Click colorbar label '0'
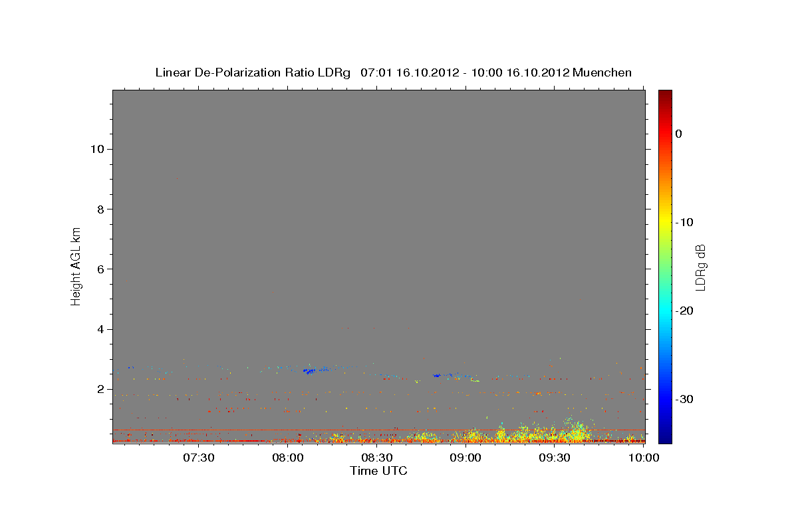This screenshot has height=532, width=798. click(678, 134)
